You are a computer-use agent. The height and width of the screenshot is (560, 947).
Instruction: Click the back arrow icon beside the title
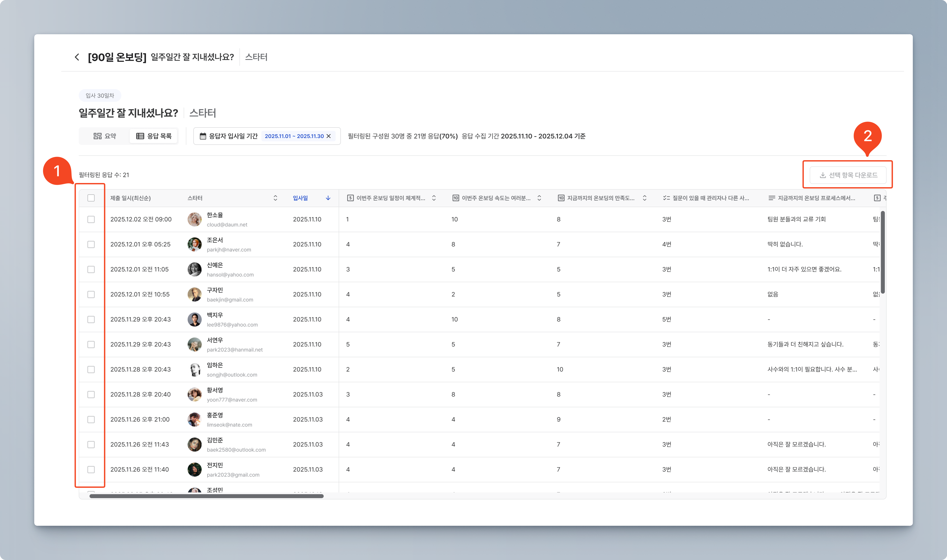point(77,57)
